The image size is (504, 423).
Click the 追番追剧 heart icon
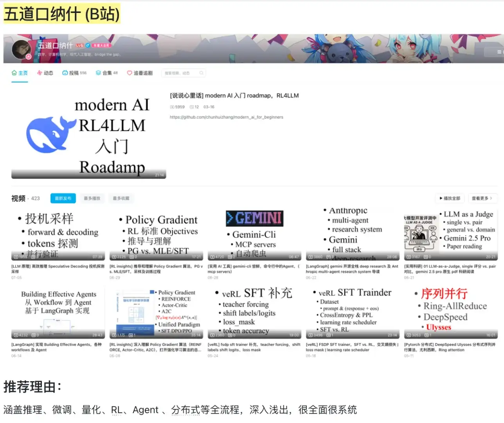(x=129, y=73)
